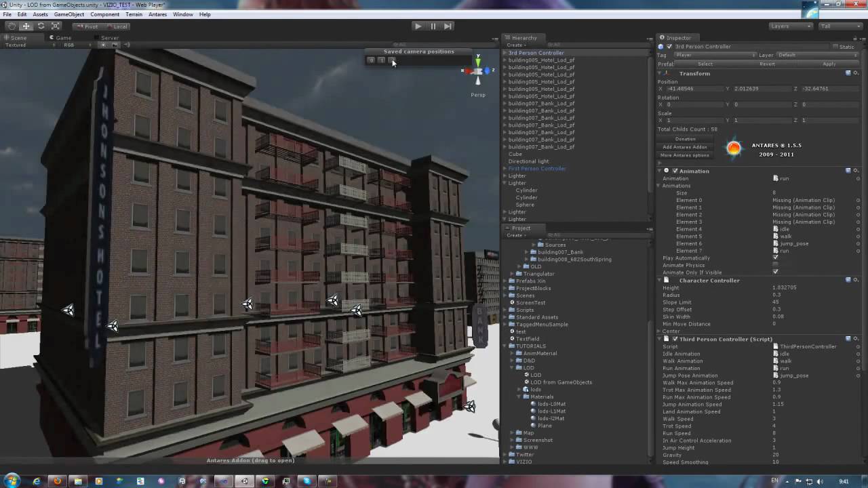Image resolution: width=868 pixels, height=488 pixels.
Task: Collapse the TUTORIALS folder in Project
Action: [x=505, y=346]
